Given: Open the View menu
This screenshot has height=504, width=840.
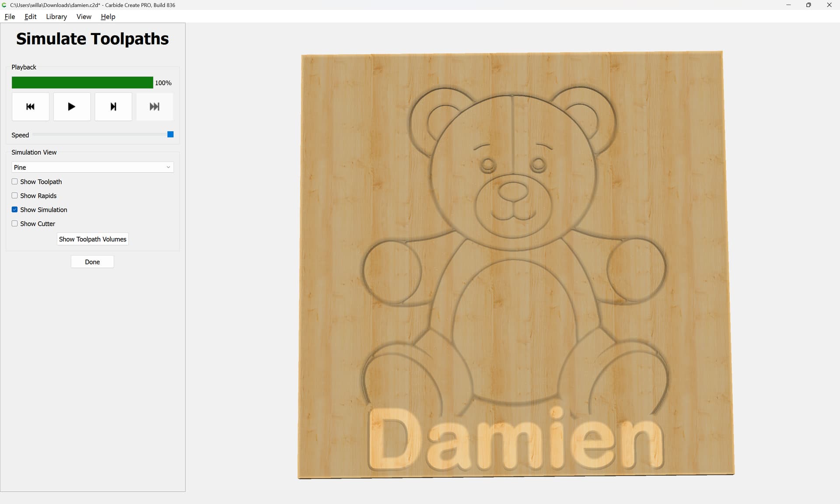Looking at the screenshot, I should [x=84, y=17].
